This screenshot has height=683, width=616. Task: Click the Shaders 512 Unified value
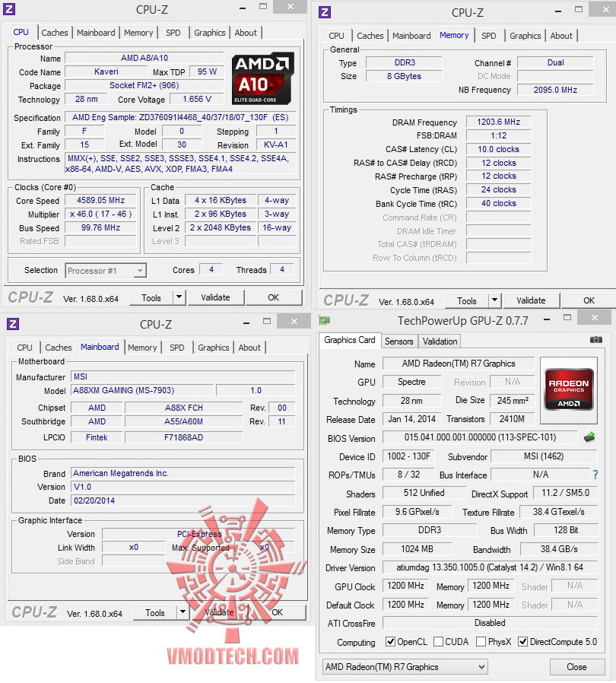424,493
